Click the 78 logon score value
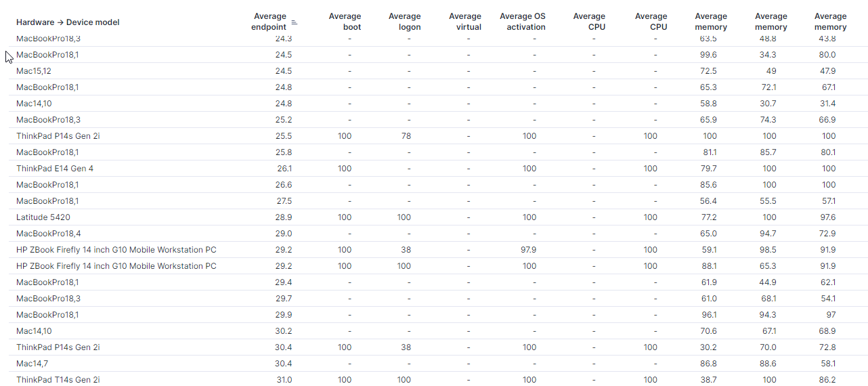Image resolution: width=868 pixels, height=386 pixels. pos(406,136)
